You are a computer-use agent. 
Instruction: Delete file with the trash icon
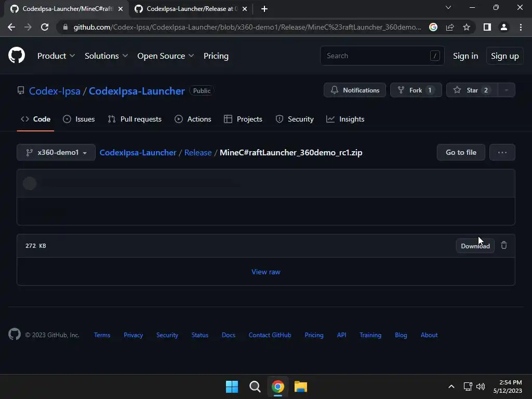(504, 245)
